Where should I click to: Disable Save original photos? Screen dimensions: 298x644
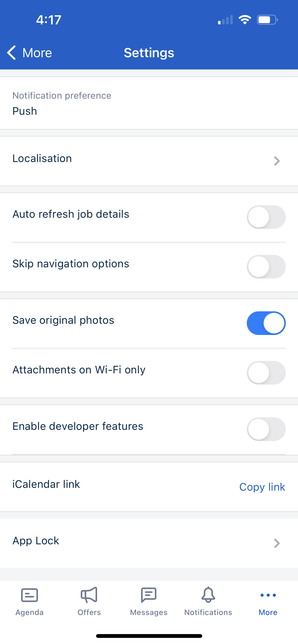click(266, 323)
